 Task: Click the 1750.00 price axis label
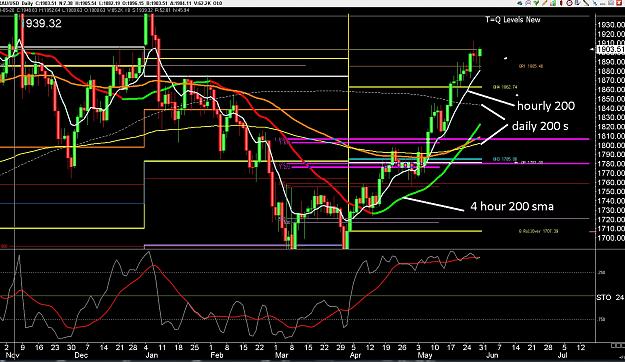tap(610, 192)
